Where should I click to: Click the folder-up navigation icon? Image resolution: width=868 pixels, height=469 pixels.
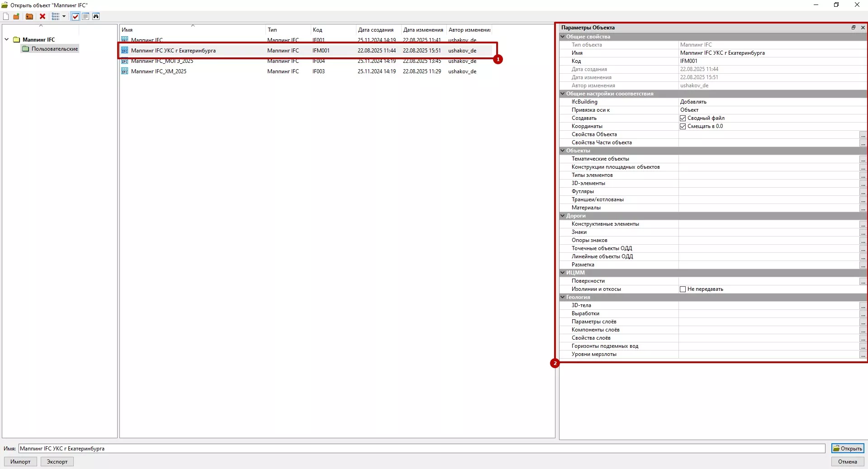pos(29,16)
